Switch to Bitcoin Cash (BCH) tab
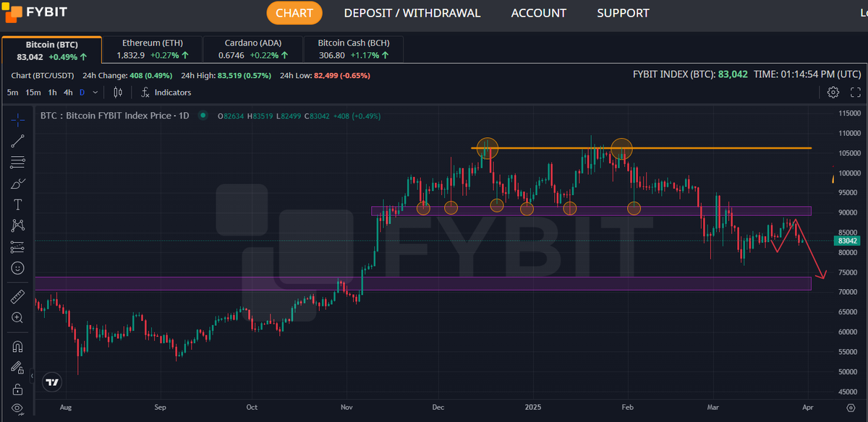 (353, 50)
